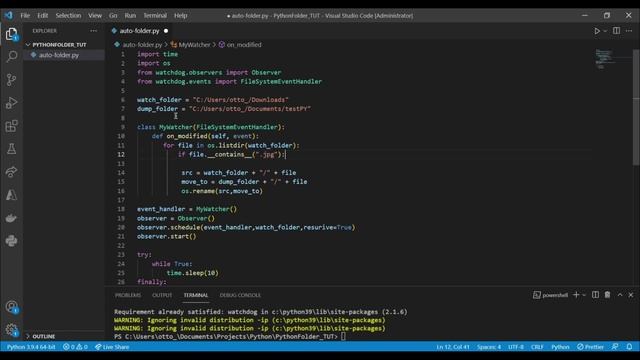Change UTF-8 file encoding

[516, 347]
